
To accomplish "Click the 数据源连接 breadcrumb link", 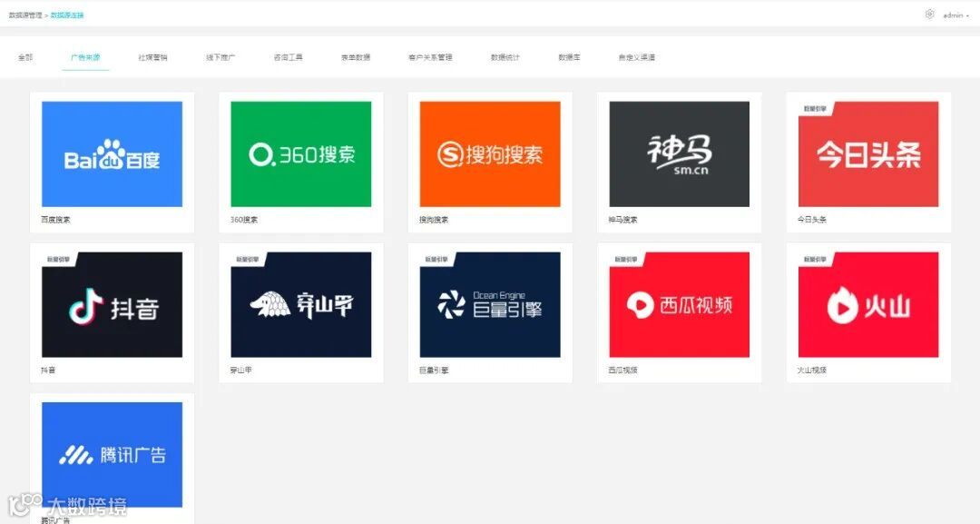I will 67,15.
